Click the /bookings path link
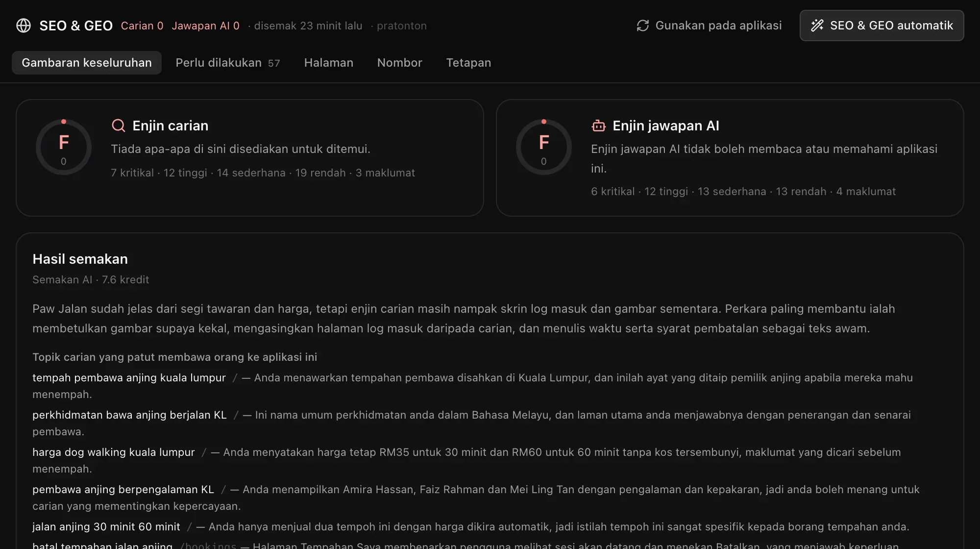 [208, 545]
